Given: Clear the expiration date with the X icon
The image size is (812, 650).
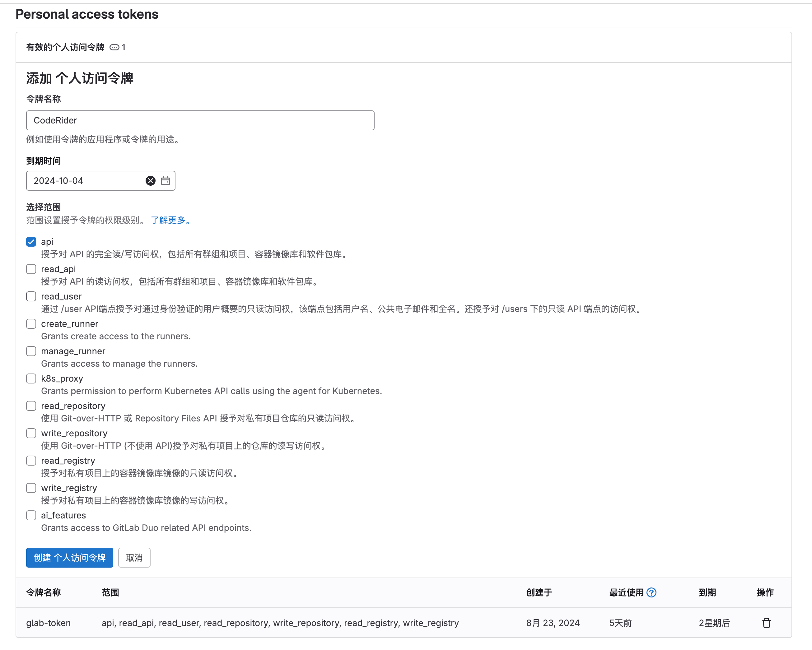Looking at the screenshot, I should pyautogui.click(x=150, y=181).
